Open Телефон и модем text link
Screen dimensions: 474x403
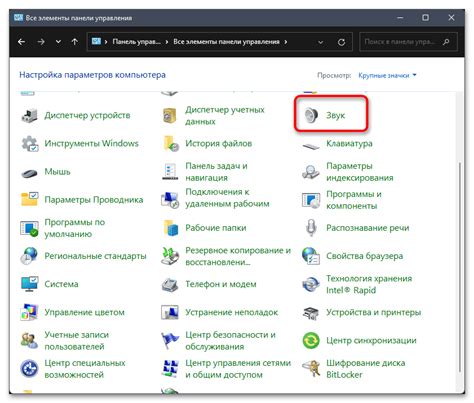coord(221,284)
